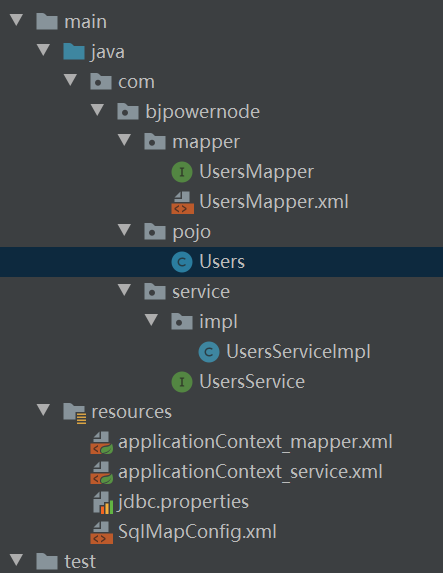
Task: Click the jdbc.properties file icon
Action: pyautogui.click(x=102, y=502)
